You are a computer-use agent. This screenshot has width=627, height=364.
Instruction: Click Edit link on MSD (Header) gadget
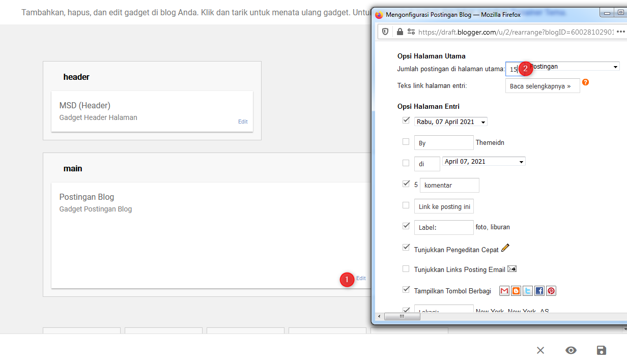point(243,122)
